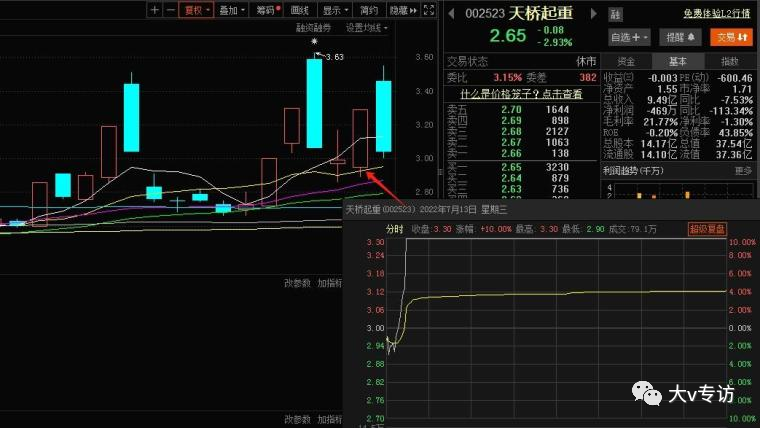The image size is (760, 428).
Task: Toggle fullscreen chart icon
Action: click(429, 10)
